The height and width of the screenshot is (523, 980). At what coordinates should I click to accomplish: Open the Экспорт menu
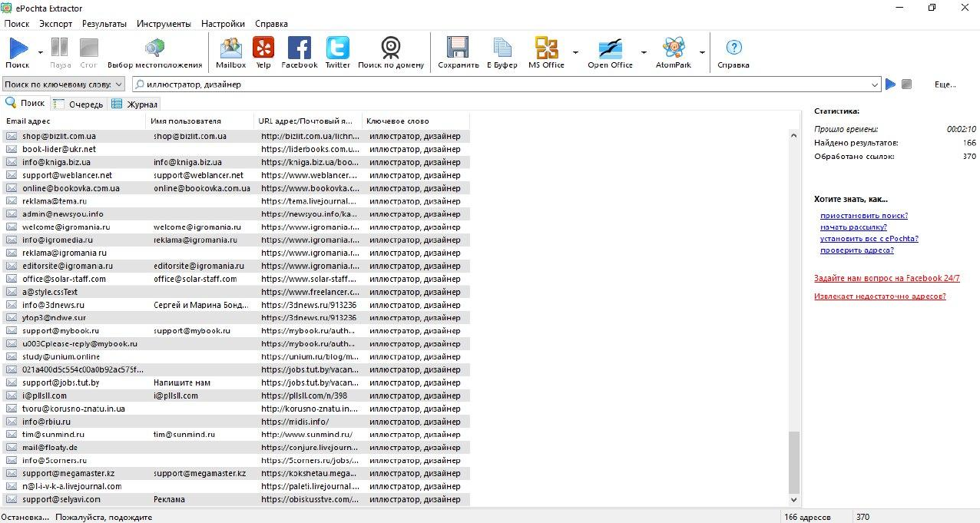pyautogui.click(x=55, y=24)
